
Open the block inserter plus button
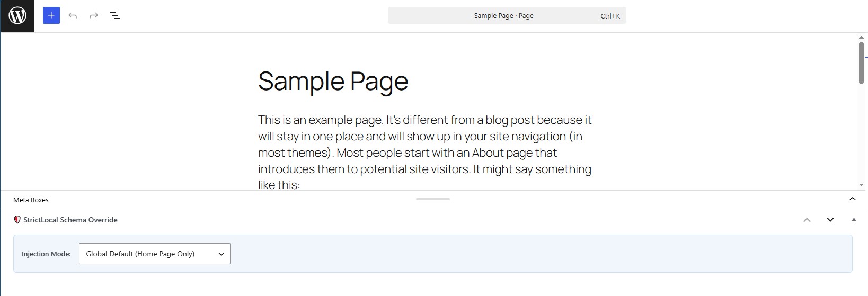pyautogui.click(x=51, y=15)
